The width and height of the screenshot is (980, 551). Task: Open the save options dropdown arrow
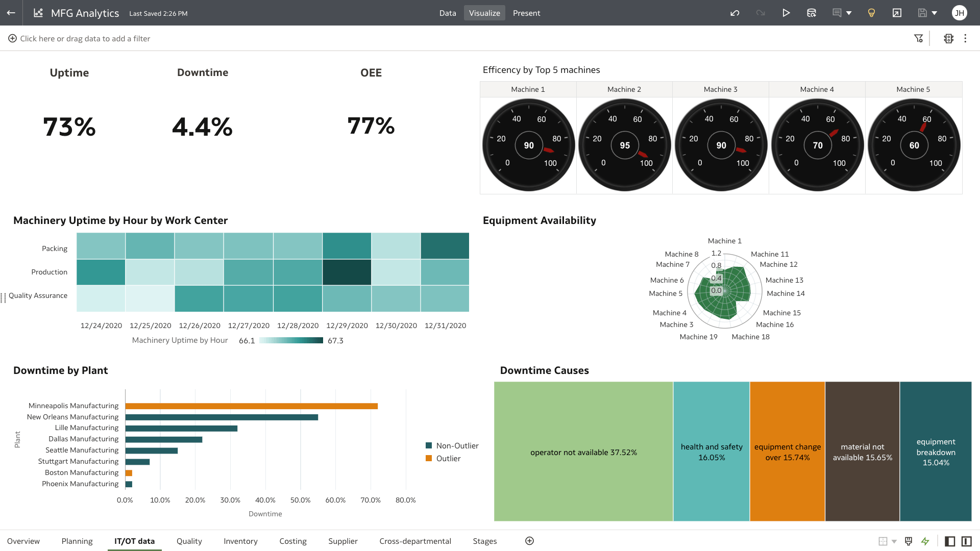pos(934,13)
